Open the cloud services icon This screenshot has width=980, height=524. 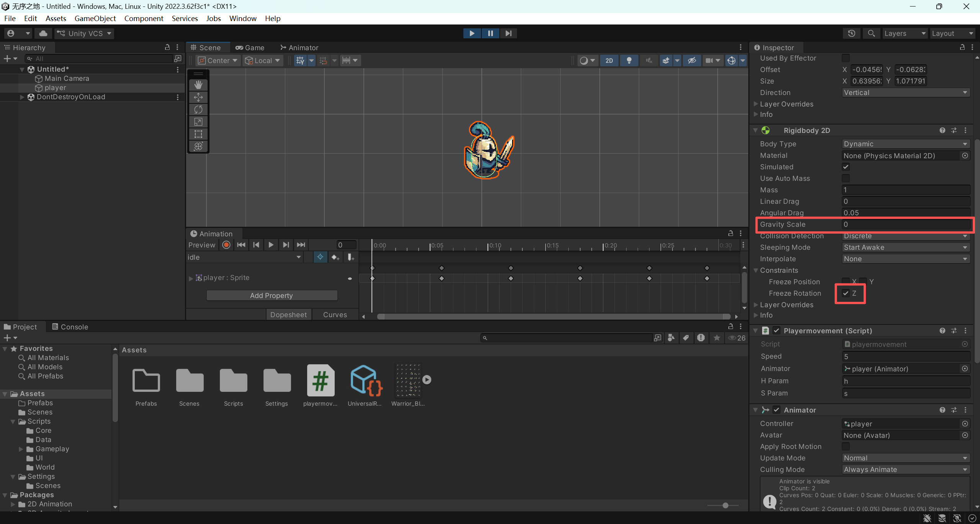43,33
